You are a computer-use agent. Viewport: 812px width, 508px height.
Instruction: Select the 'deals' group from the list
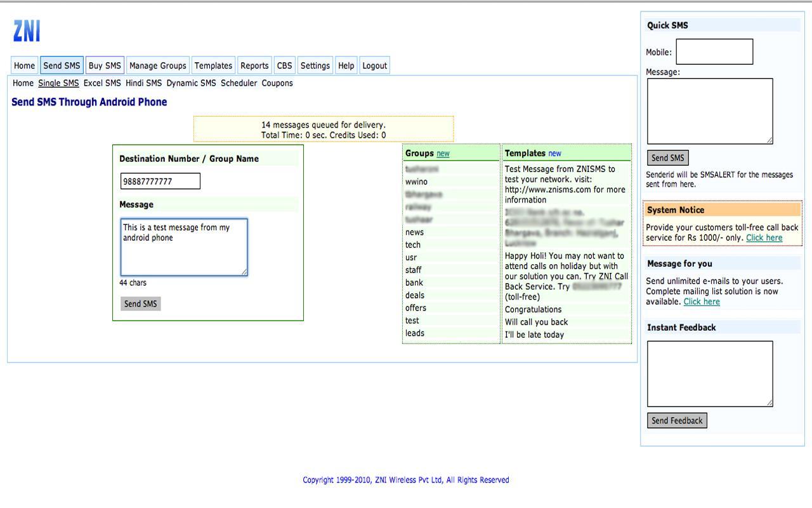click(x=415, y=295)
